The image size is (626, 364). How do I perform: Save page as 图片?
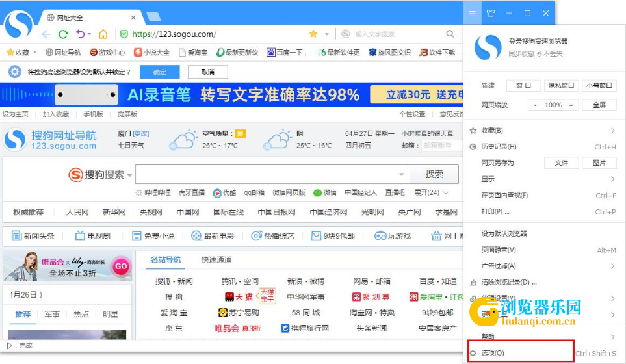pyautogui.click(x=599, y=163)
